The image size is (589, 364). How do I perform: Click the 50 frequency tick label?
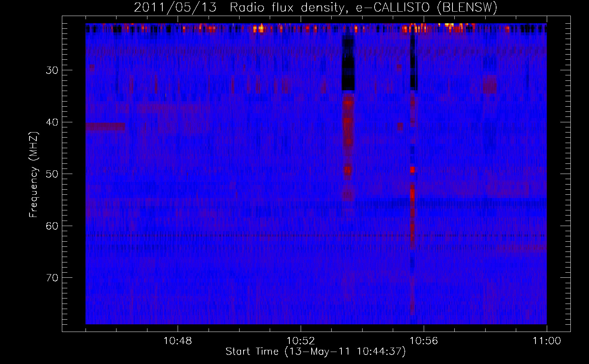[52, 174]
